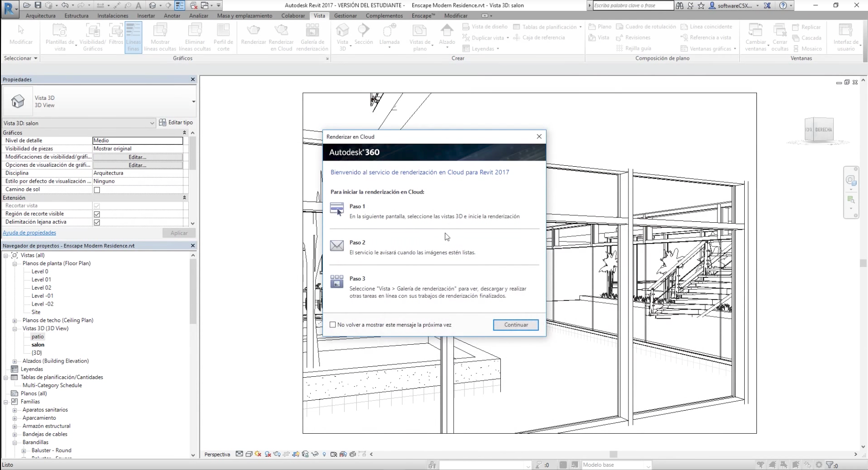Viewport: 868px width, 470px height.
Task: Click the Continuar button
Action: [x=516, y=325]
